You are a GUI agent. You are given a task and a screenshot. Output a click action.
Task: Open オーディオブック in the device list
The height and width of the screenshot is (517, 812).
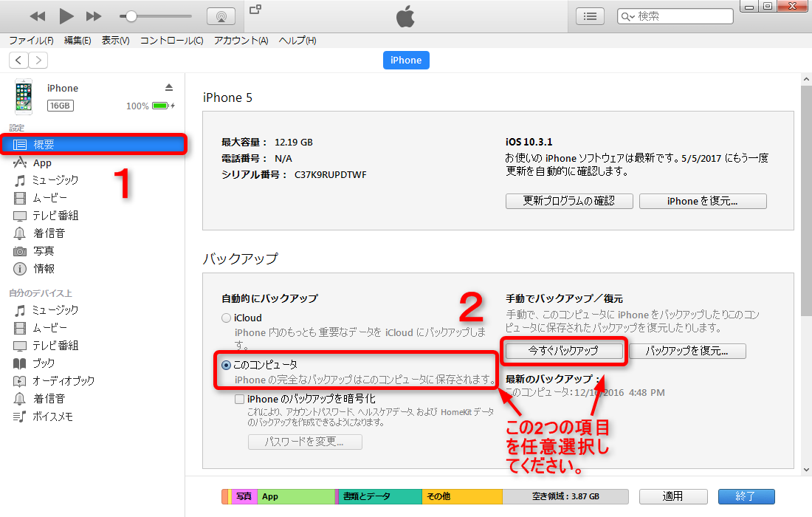tap(63, 381)
